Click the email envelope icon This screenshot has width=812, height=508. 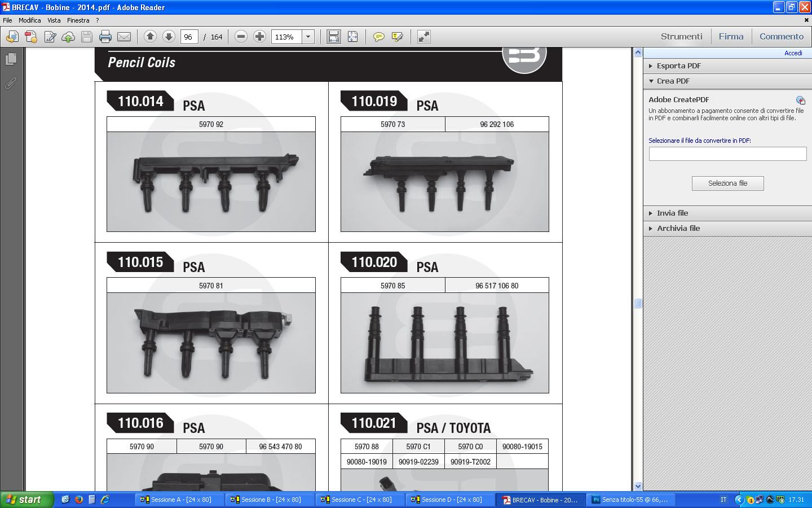(x=124, y=37)
